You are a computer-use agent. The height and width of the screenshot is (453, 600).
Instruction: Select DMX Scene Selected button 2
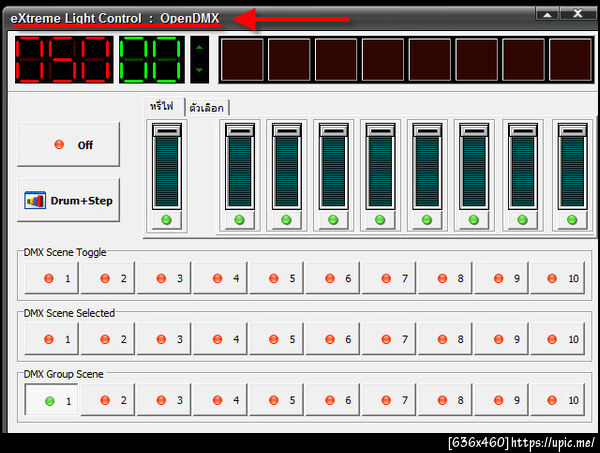108,339
